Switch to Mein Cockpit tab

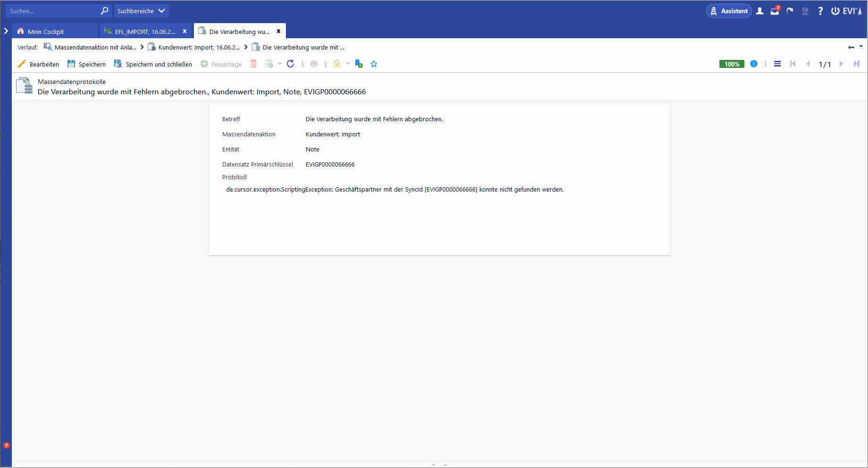tap(46, 32)
